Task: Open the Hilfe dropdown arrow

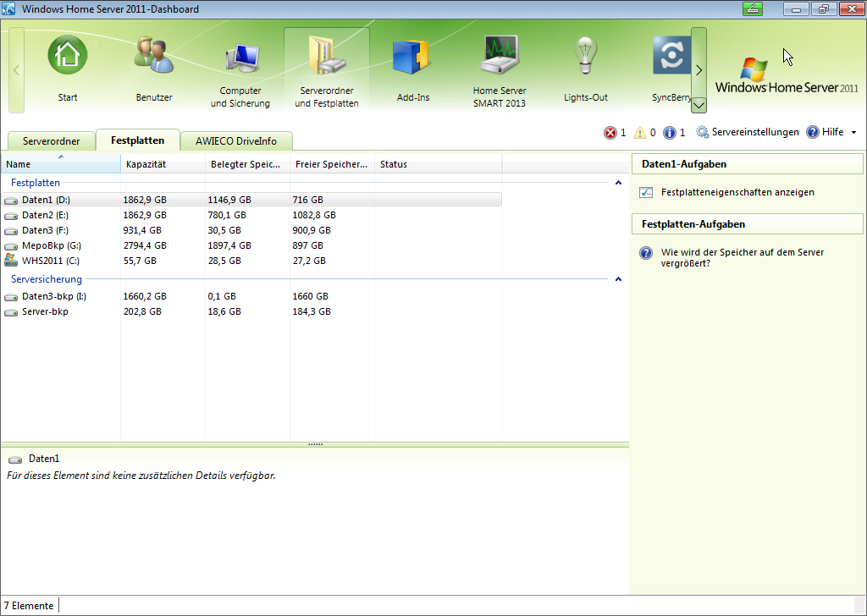Action: coord(853,133)
